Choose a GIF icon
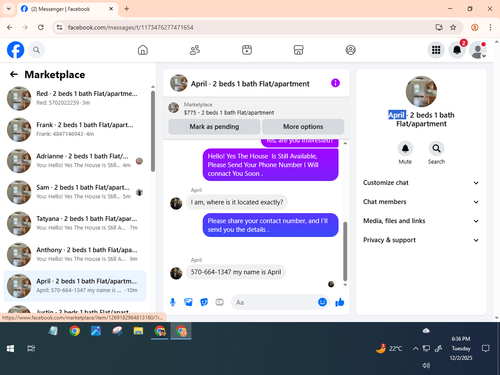500x375 pixels. pos(219,302)
